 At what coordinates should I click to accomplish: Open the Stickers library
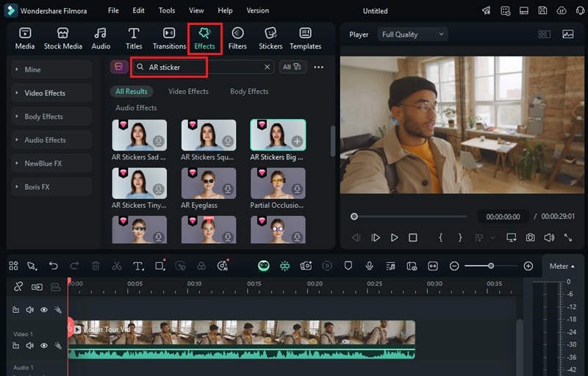(x=270, y=38)
